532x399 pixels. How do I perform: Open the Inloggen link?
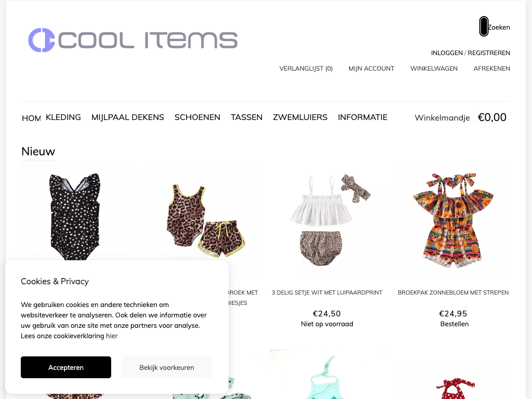446,53
